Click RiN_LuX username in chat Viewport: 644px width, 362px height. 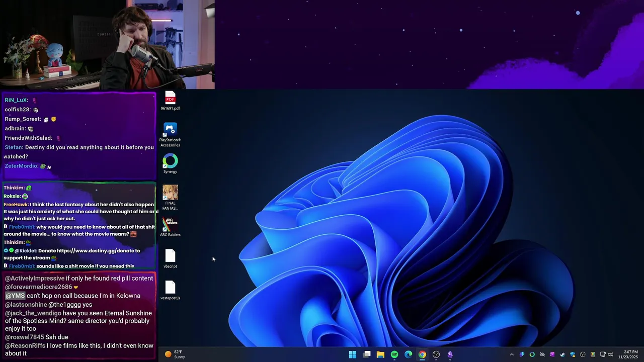16,100
